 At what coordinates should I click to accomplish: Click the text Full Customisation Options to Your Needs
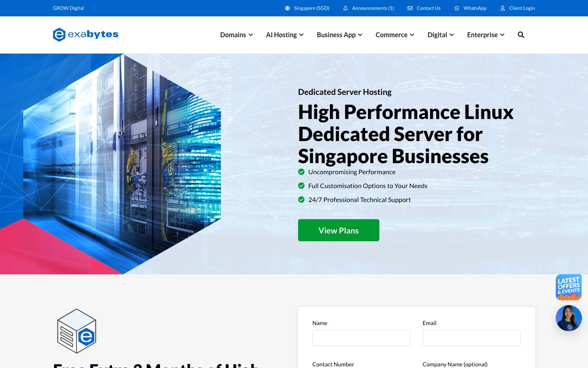pyautogui.click(x=367, y=186)
